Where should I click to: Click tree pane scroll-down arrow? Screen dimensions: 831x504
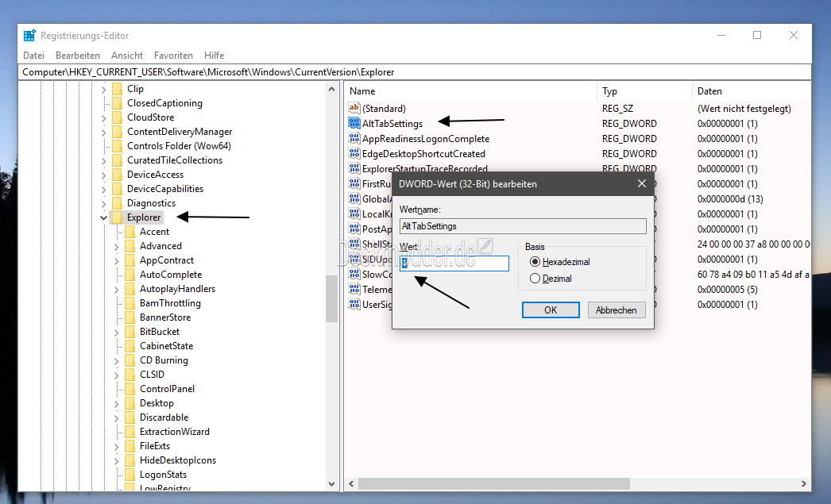pyautogui.click(x=332, y=483)
